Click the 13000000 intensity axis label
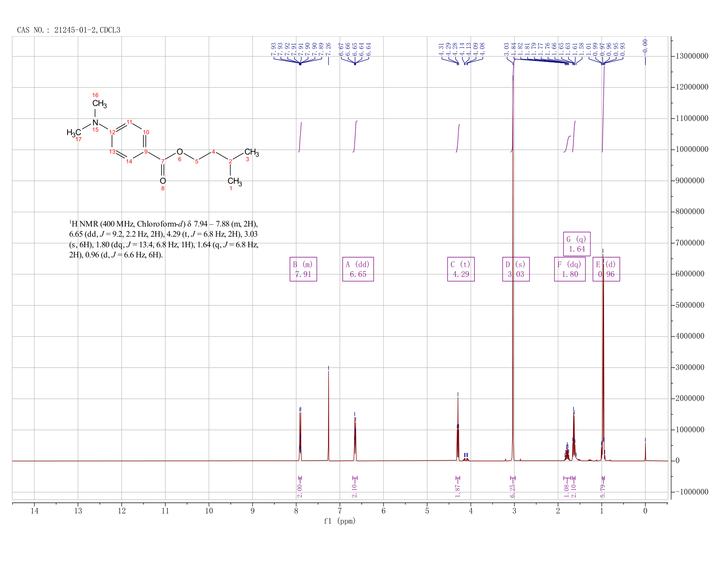Viewport: 728px width, 563px height. coord(691,57)
